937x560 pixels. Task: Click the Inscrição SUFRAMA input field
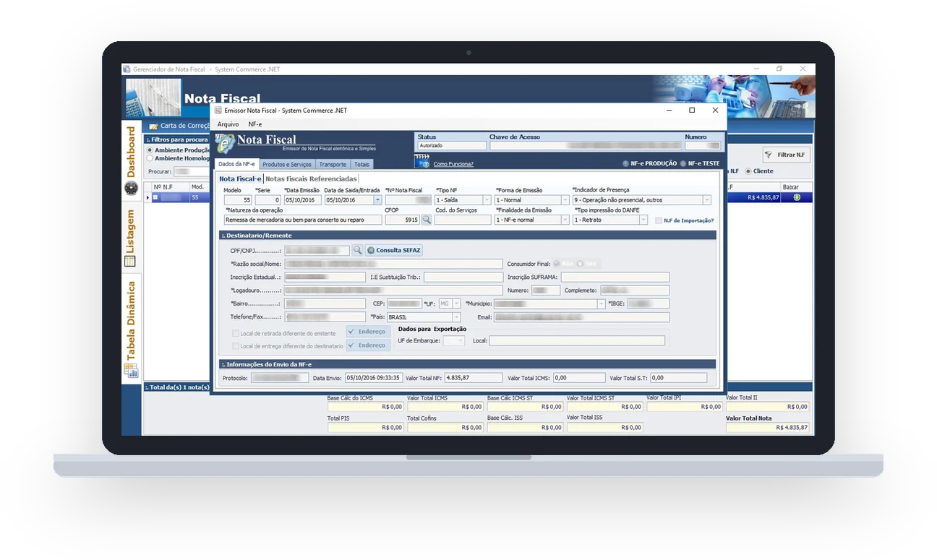click(615, 277)
